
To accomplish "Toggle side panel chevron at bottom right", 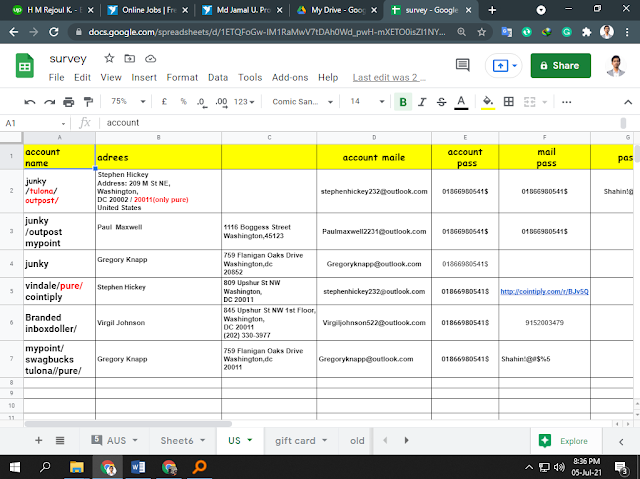I will [x=621, y=441].
